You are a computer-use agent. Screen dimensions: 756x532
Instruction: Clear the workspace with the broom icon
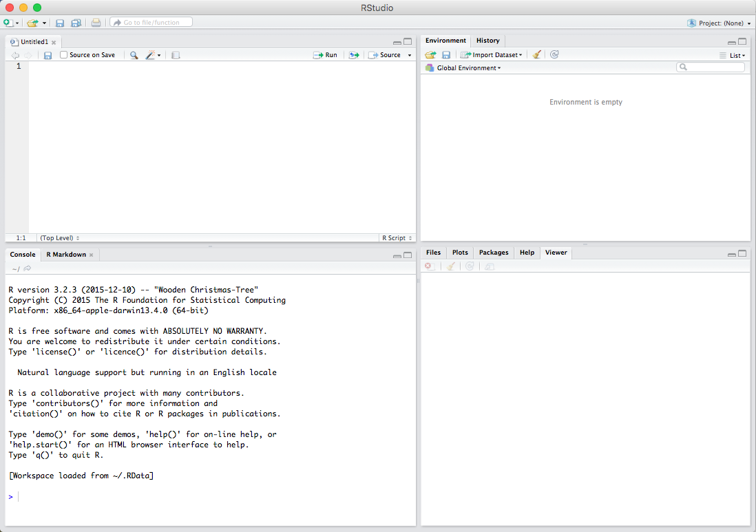(537, 55)
